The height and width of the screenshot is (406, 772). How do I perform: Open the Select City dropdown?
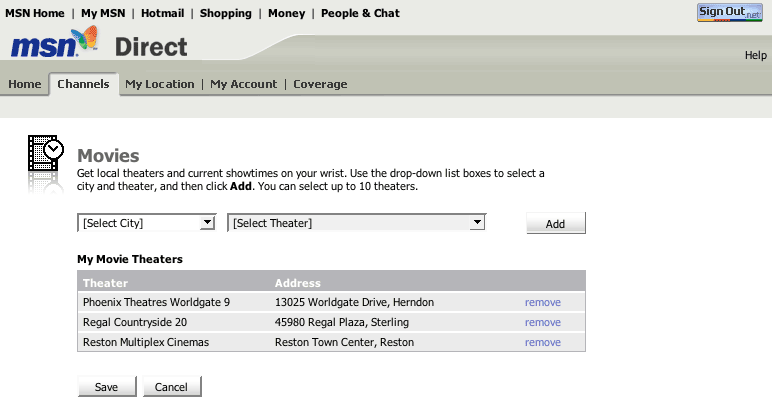pyautogui.click(x=147, y=223)
